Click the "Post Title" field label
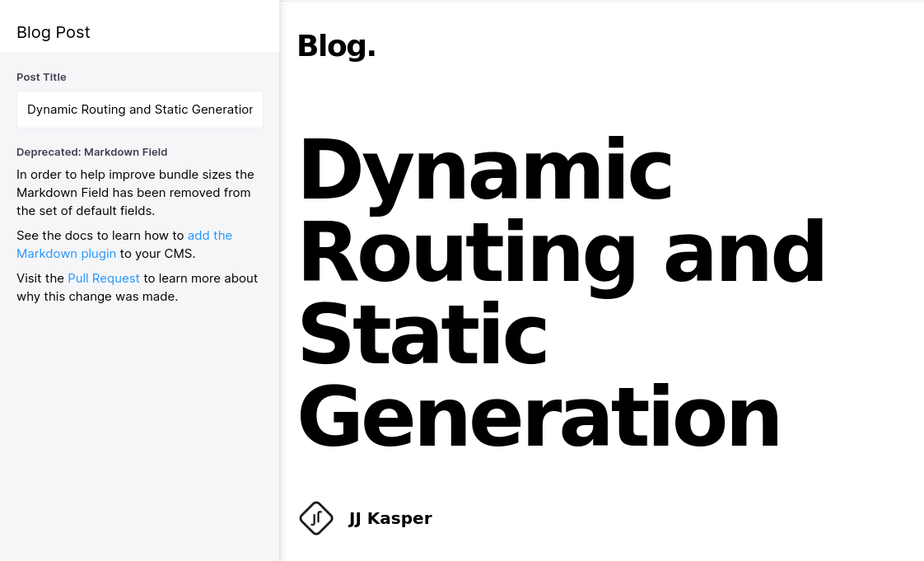 [41, 77]
